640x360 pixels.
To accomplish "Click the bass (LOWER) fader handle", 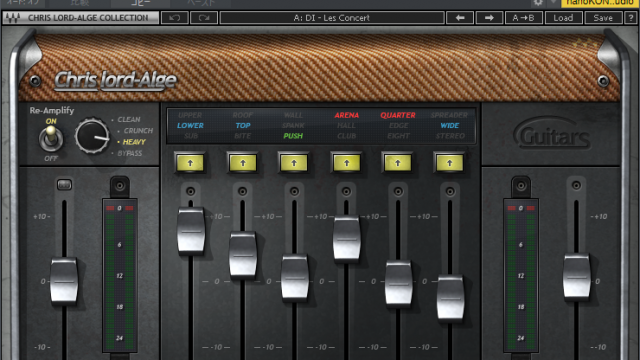I will 191,231.
